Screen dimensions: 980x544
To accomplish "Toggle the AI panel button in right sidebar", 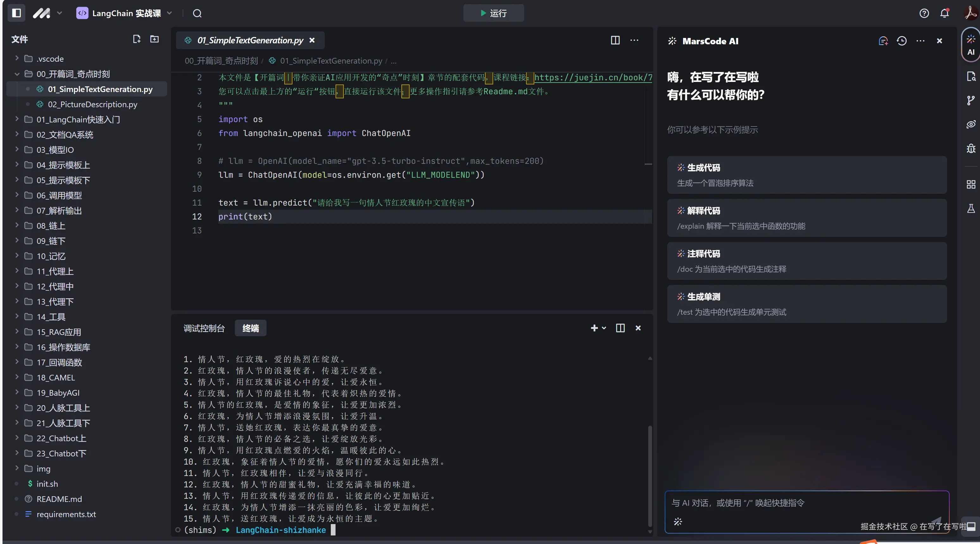I will [971, 45].
